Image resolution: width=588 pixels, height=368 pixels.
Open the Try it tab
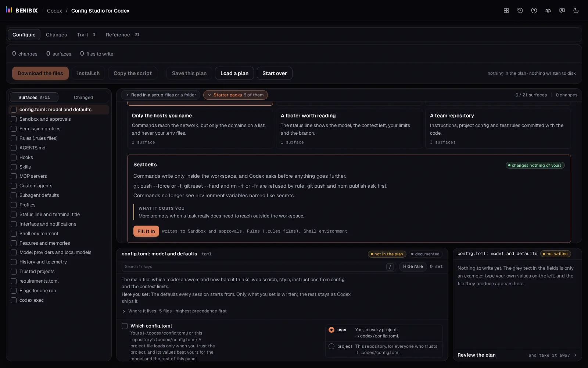[86, 35]
